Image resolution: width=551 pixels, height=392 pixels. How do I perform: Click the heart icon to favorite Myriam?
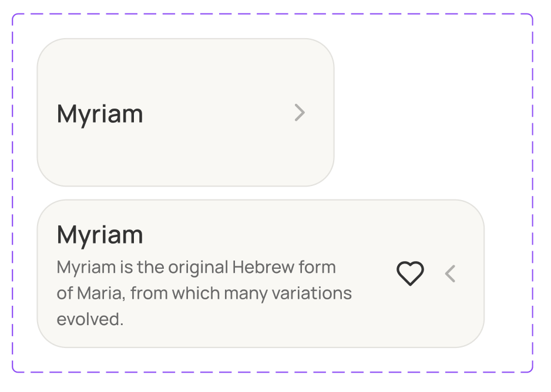(410, 273)
